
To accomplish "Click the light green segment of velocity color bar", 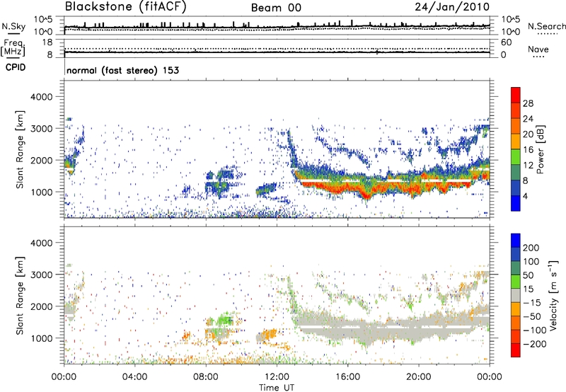I will point(516,282).
